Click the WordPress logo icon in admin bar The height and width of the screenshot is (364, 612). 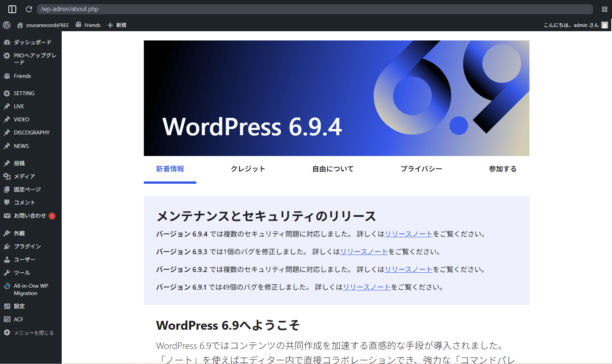pos(7,25)
